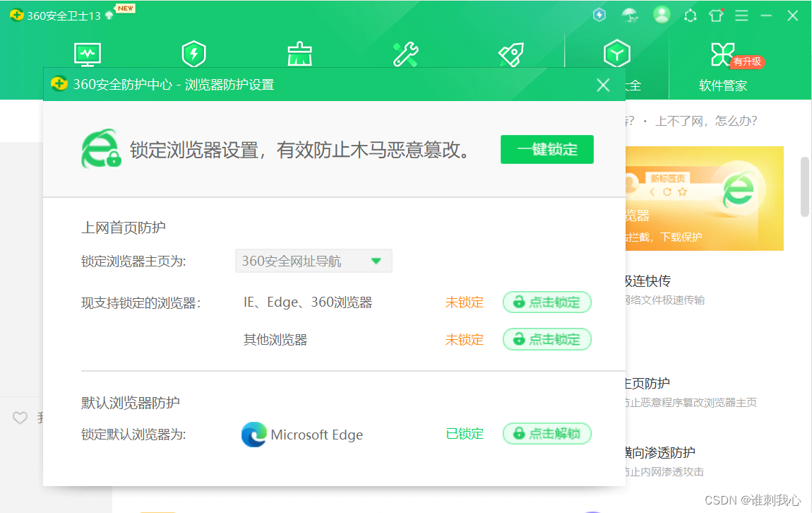812x513 pixels.
Task: Open the 主页防护 feature entry
Action: click(647, 384)
